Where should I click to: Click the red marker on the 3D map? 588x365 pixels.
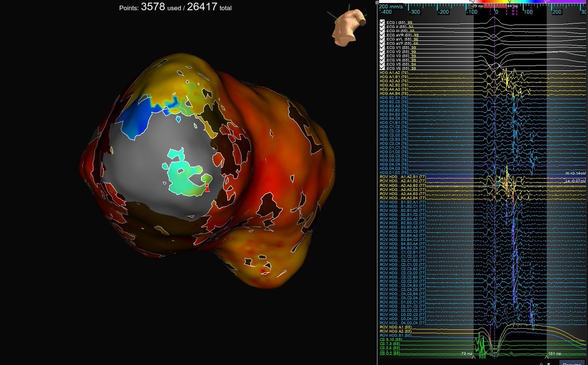point(207,188)
